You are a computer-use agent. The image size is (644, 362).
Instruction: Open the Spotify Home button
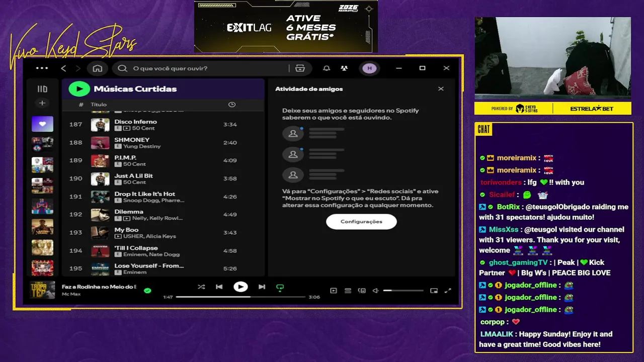coord(98,68)
